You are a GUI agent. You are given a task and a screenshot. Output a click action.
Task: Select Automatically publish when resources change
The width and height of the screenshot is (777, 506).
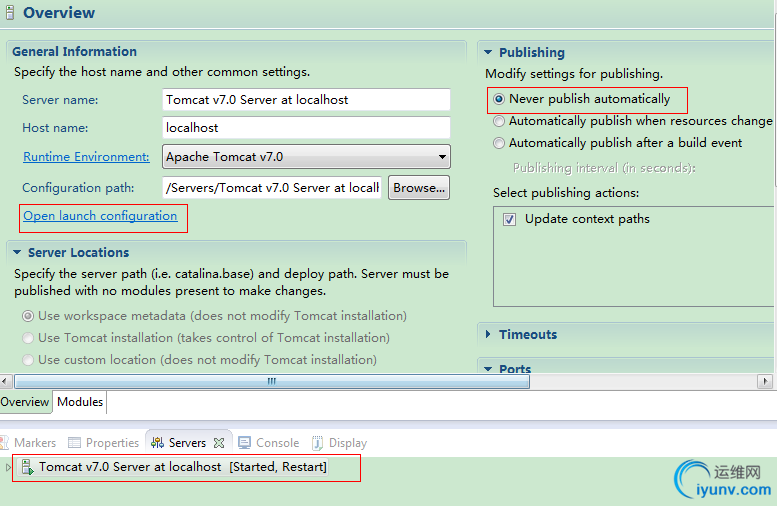[x=499, y=121]
